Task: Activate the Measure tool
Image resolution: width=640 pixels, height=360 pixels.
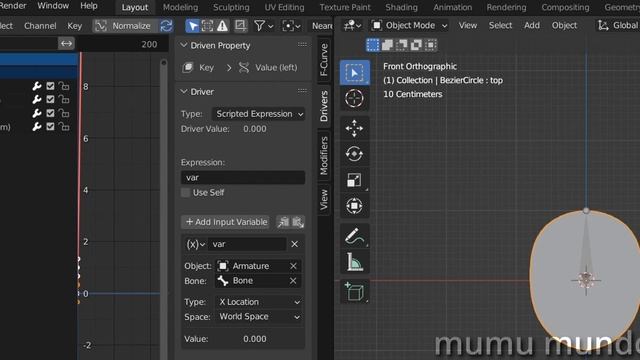Action: coord(354,261)
